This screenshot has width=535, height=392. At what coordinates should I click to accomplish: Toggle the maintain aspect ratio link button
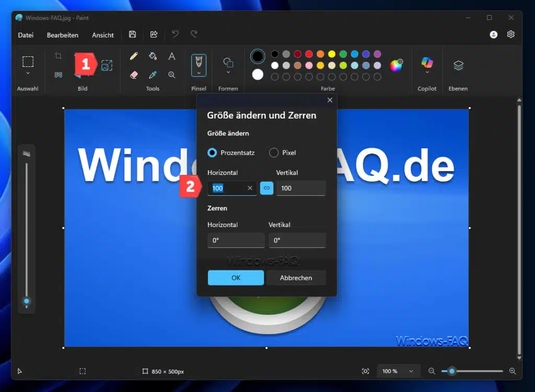pos(266,188)
